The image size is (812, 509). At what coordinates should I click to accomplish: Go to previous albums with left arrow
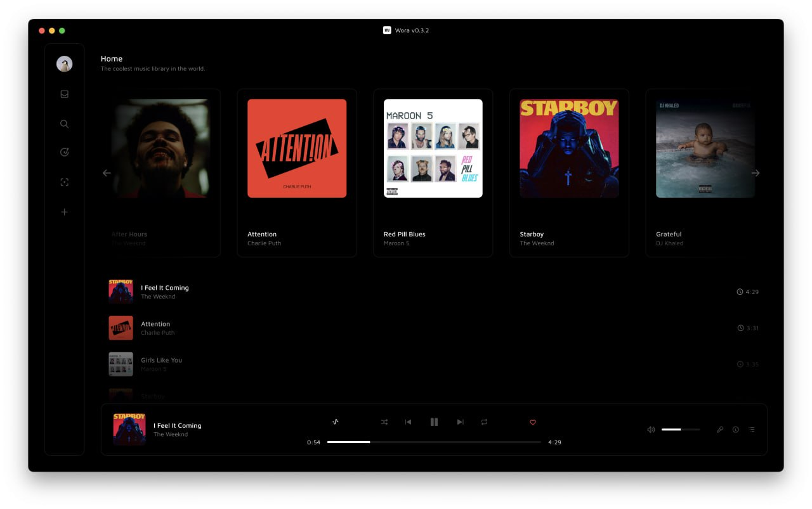[x=107, y=173]
